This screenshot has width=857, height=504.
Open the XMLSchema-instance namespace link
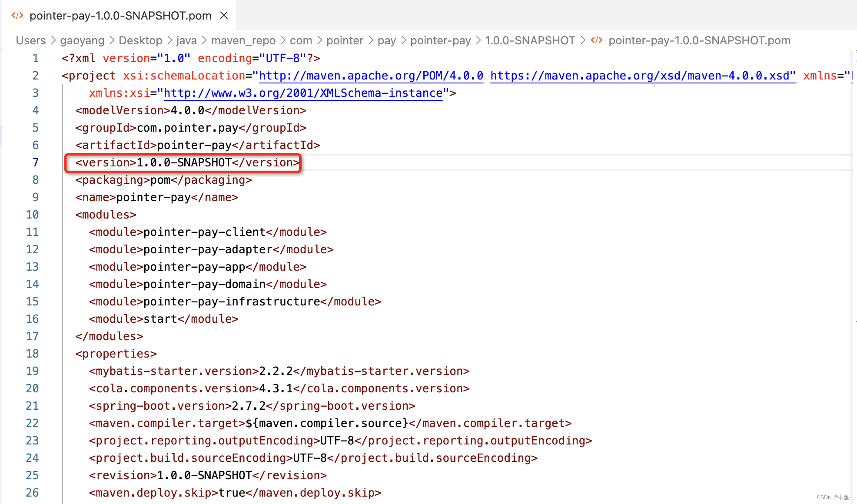303,93
